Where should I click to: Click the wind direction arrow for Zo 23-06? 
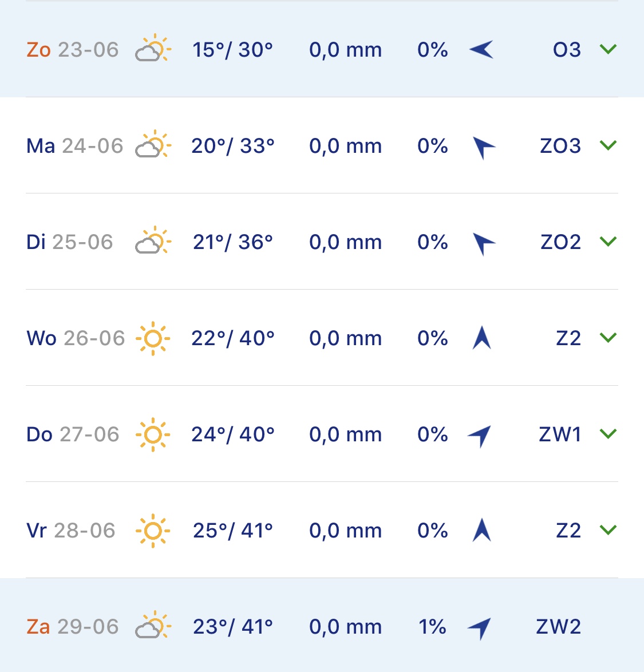pyautogui.click(x=481, y=50)
